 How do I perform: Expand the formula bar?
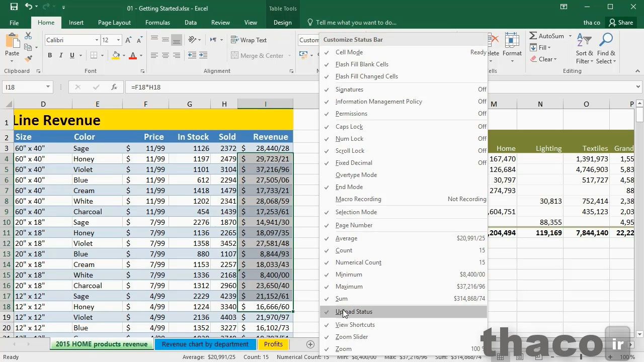pyautogui.click(x=639, y=87)
